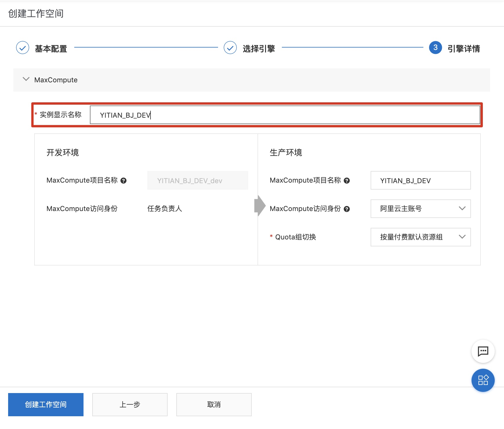Open the help tooltip beside 开发环境 MaxCompute项目名称
Screen dimensions: 504x429
pos(124,180)
